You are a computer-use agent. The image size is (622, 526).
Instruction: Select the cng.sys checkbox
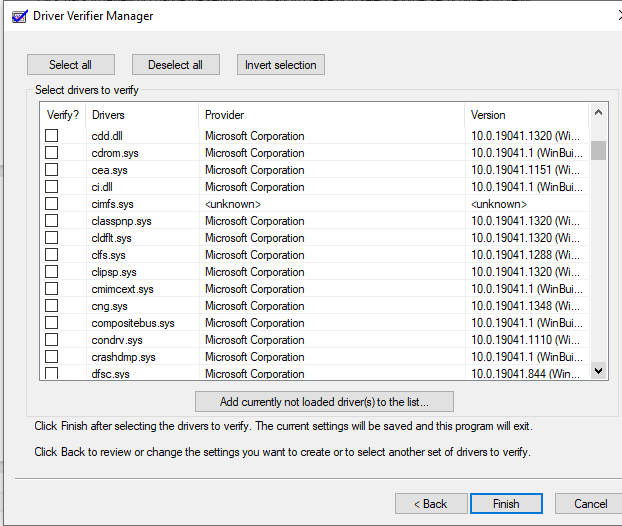51,306
